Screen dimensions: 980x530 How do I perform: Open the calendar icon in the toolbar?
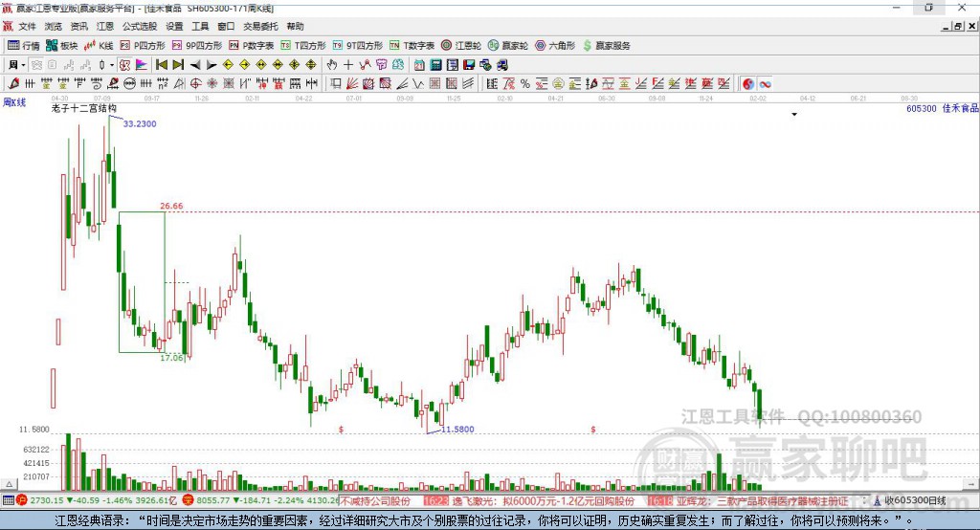pyautogui.click(x=419, y=65)
